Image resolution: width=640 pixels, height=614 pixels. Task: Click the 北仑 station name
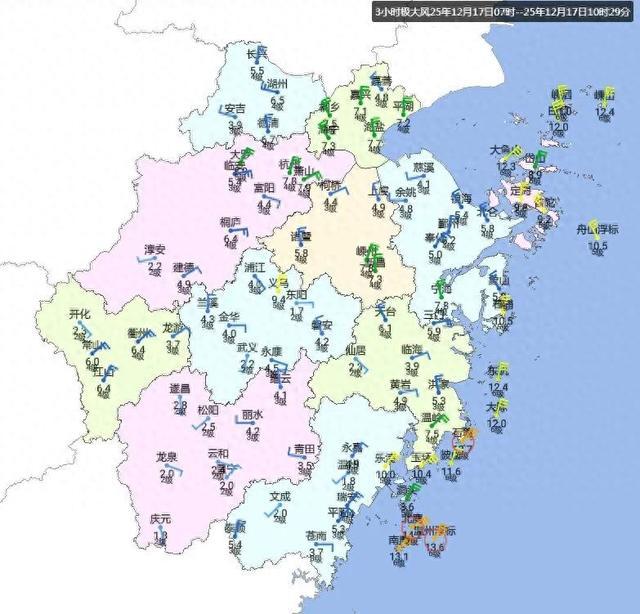[x=488, y=212]
